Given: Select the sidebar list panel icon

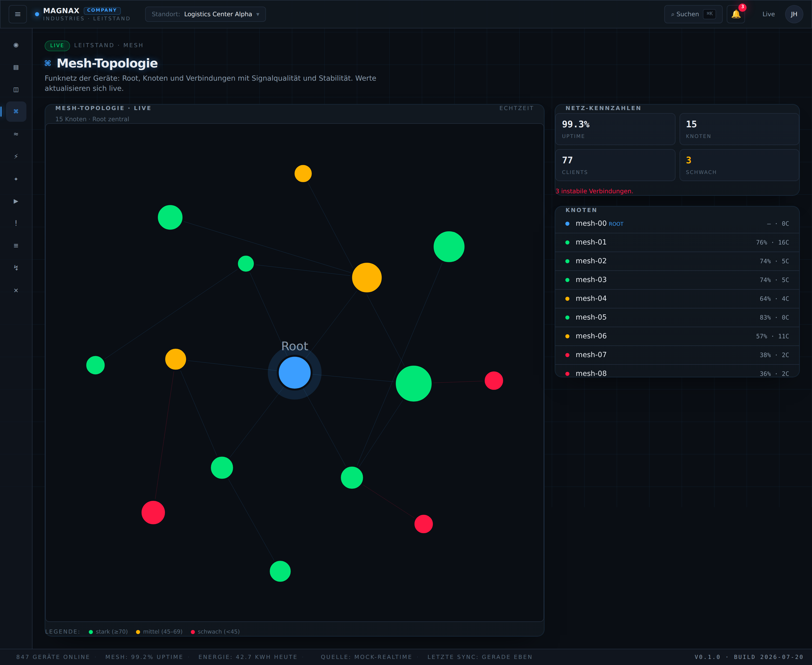Looking at the screenshot, I should pyautogui.click(x=16, y=67).
